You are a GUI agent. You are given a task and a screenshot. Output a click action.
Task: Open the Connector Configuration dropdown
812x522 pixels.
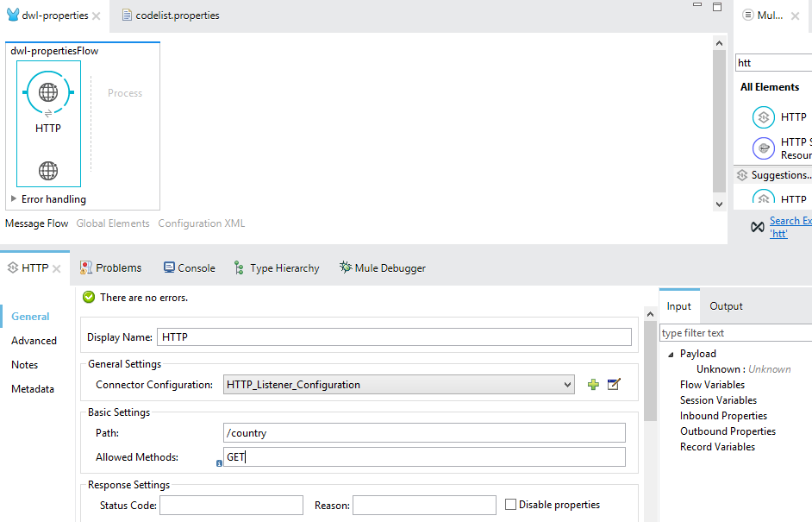566,385
